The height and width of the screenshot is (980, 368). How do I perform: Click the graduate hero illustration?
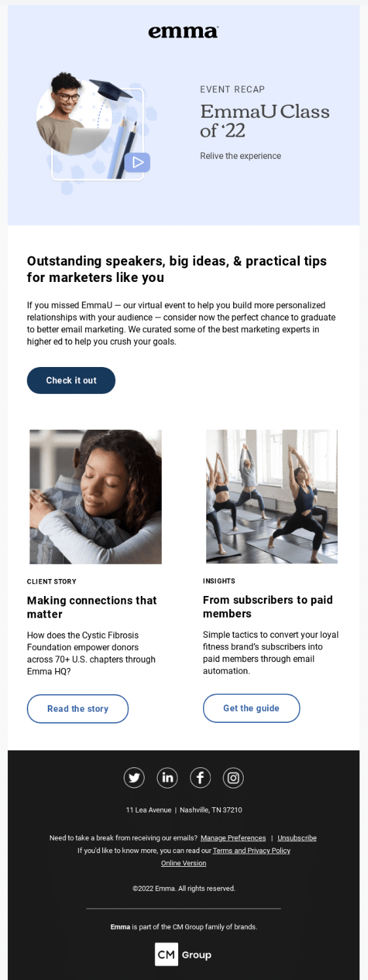click(96, 133)
